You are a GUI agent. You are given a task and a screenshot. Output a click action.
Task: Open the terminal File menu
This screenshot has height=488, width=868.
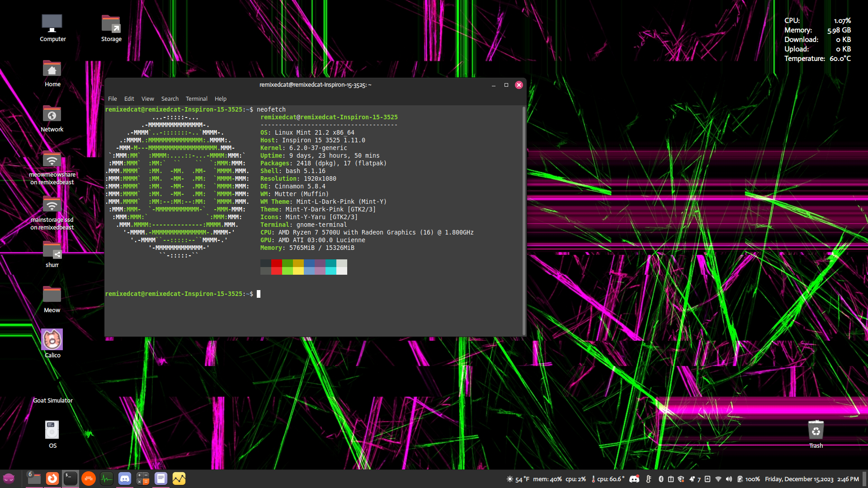click(x=113, y=99)
